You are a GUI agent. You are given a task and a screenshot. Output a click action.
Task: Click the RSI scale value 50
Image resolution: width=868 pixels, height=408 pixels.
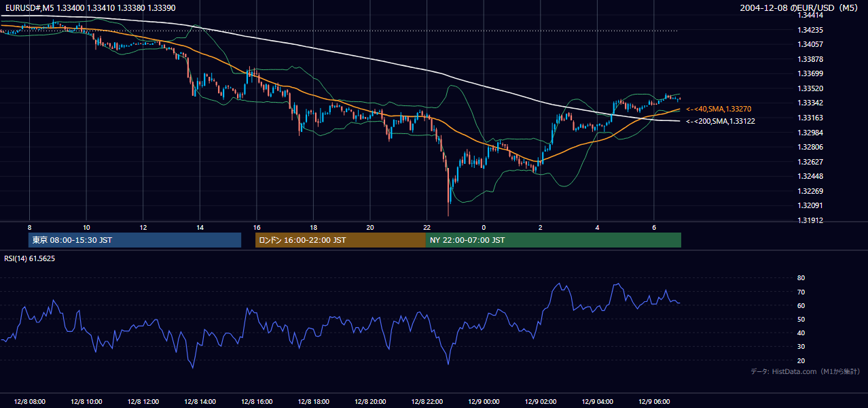[x=801, y=319]
